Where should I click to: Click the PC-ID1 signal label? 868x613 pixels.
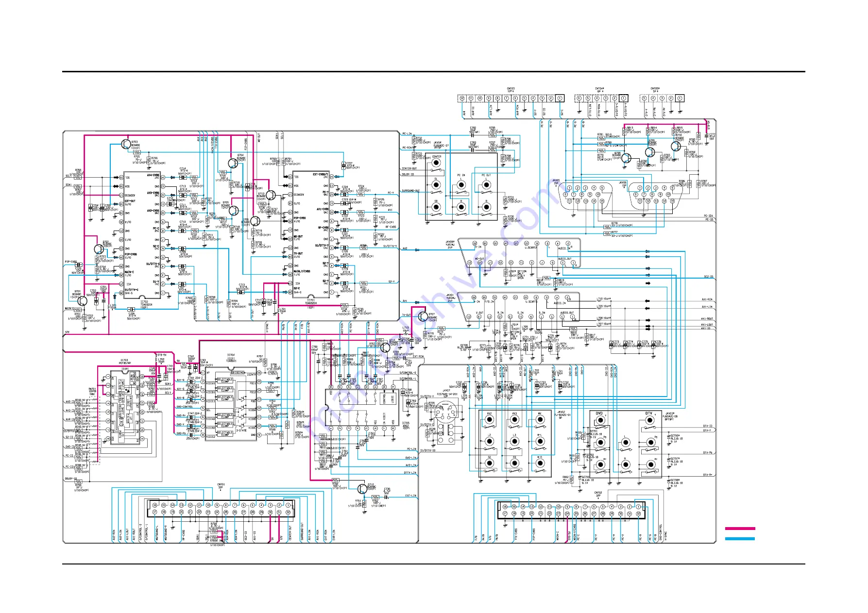[709, 216]
